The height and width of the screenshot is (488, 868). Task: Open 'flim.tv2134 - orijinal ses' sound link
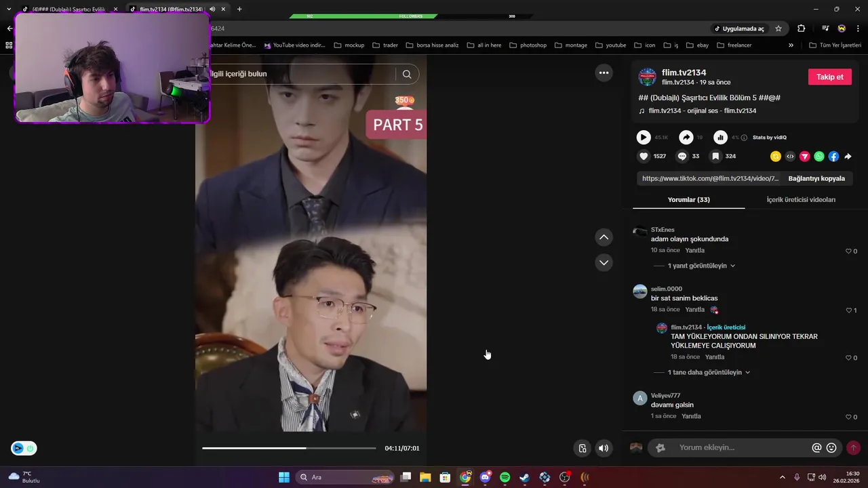[702, 110]
